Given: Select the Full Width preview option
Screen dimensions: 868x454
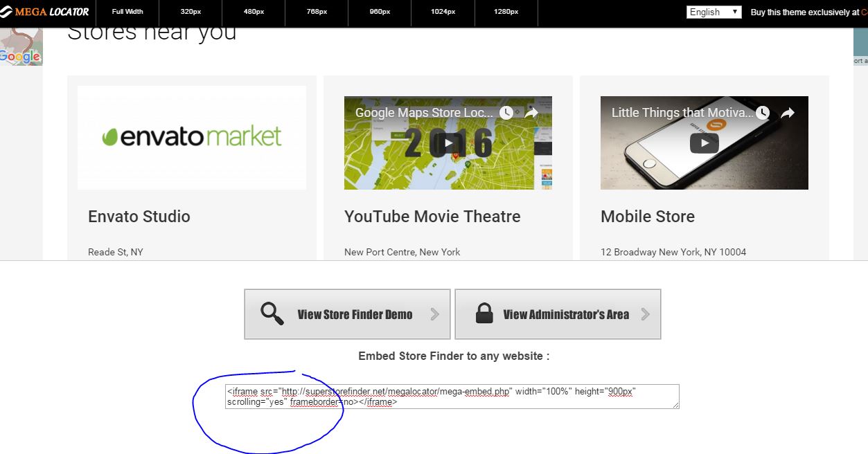Looking at the screenshot, I should coord(127,12).
